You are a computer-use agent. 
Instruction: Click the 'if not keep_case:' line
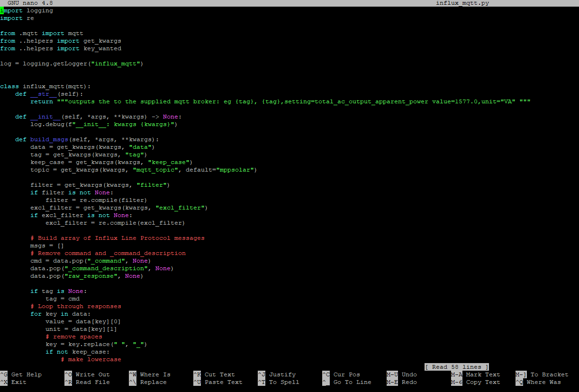point(78,352)
